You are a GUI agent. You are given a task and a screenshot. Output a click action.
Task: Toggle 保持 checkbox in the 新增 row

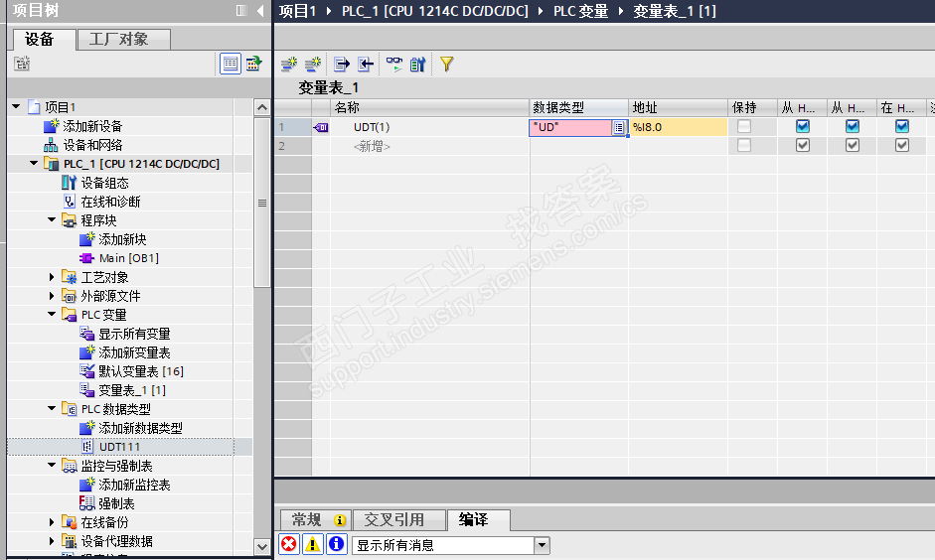click(x=744, y=145)
